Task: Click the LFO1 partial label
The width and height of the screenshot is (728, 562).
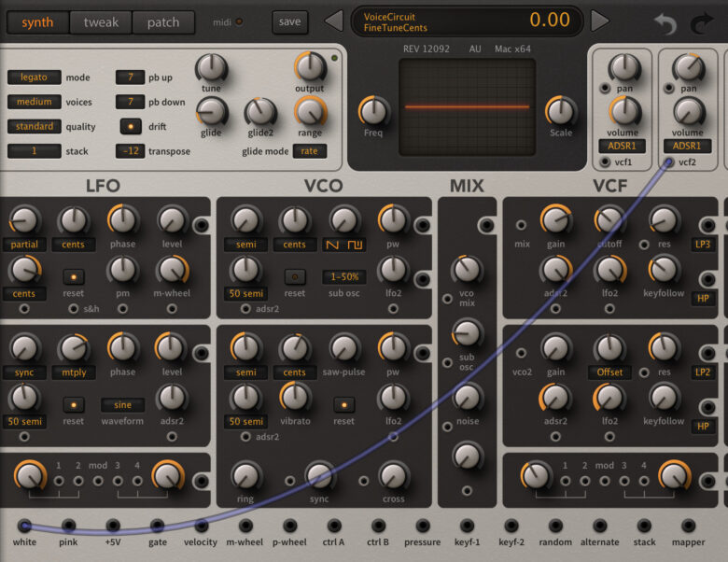Action: click(x=24, y=245)
